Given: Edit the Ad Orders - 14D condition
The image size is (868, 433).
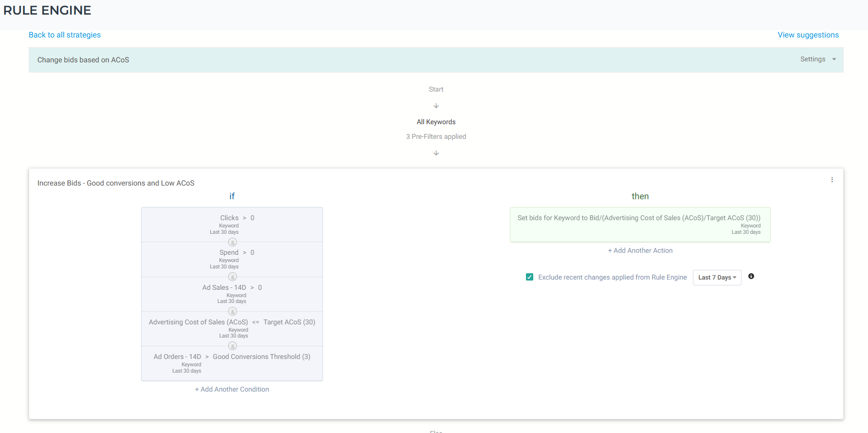Looking at the screenshot, I should (232, 363).
